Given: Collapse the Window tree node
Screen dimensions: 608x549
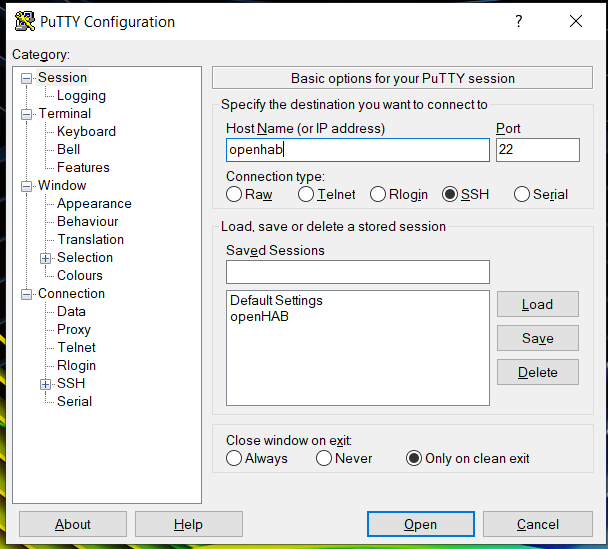Looking at the screenshot, I should 26,186.
